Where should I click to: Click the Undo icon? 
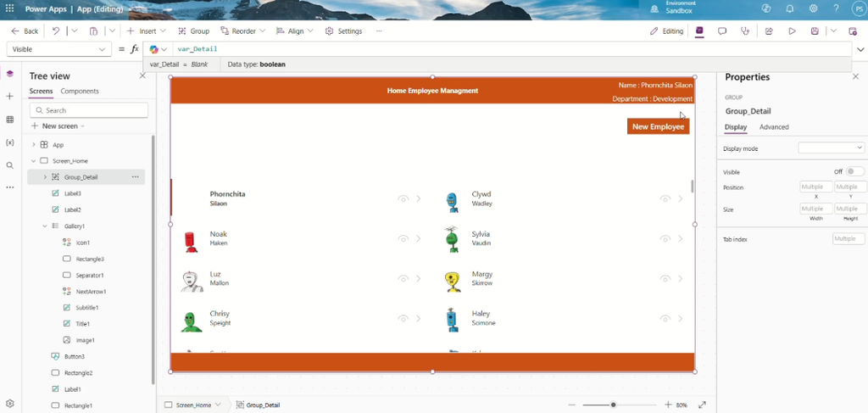(56, 31)
